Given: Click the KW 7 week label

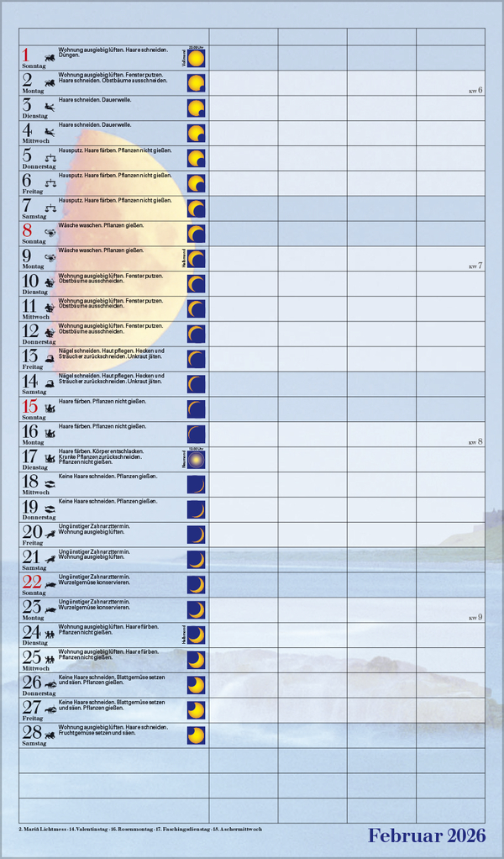Looking at the screenshot, I should coord(475,266).
